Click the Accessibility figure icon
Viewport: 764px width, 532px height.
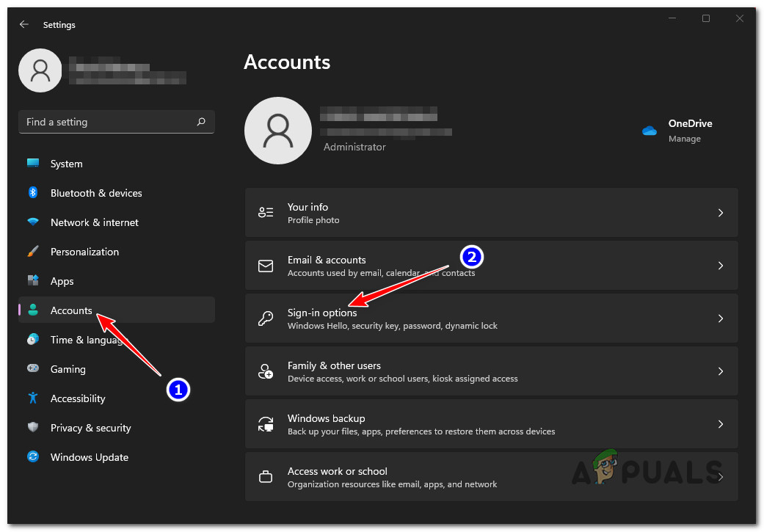[x=33, y=398]
